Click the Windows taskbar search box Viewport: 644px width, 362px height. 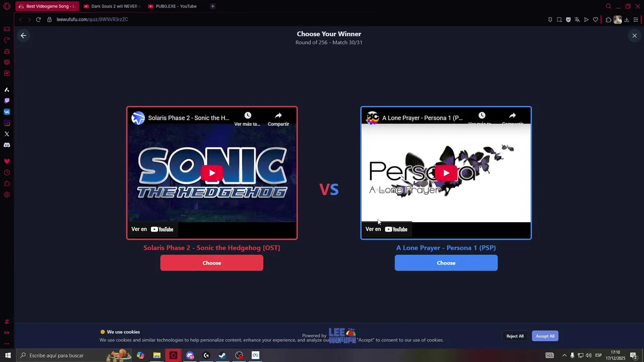pyautogui.click(x=74, y=355)
